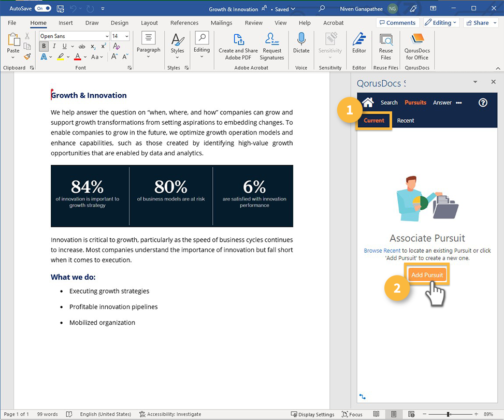Open Search in QorusDocs nav
The width and height of the screenshot is (504, 420).
click(x=389, y=103)
